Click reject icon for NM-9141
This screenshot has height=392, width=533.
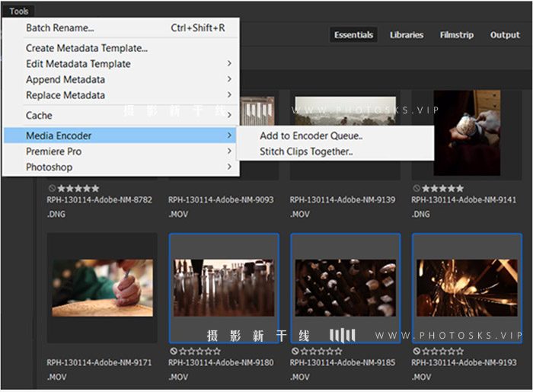(417, 188)
